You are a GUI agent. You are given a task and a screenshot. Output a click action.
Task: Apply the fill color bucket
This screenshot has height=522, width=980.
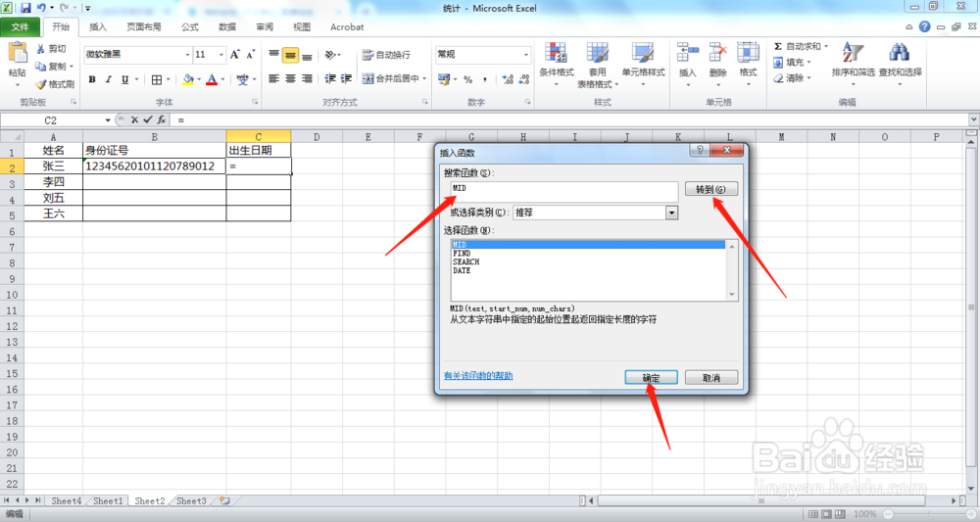[188, 79]
